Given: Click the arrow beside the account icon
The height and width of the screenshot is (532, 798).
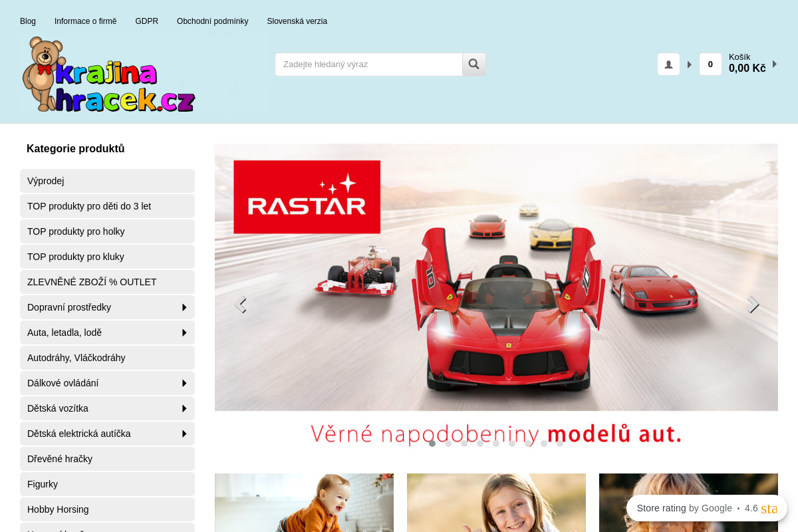Looking at the screenshot, I should [690, 65].
